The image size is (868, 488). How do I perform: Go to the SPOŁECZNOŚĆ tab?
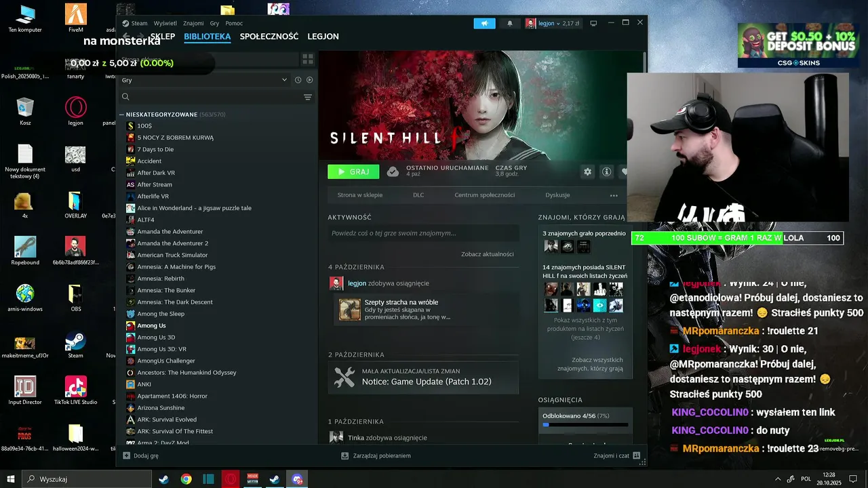coord(269,37)
